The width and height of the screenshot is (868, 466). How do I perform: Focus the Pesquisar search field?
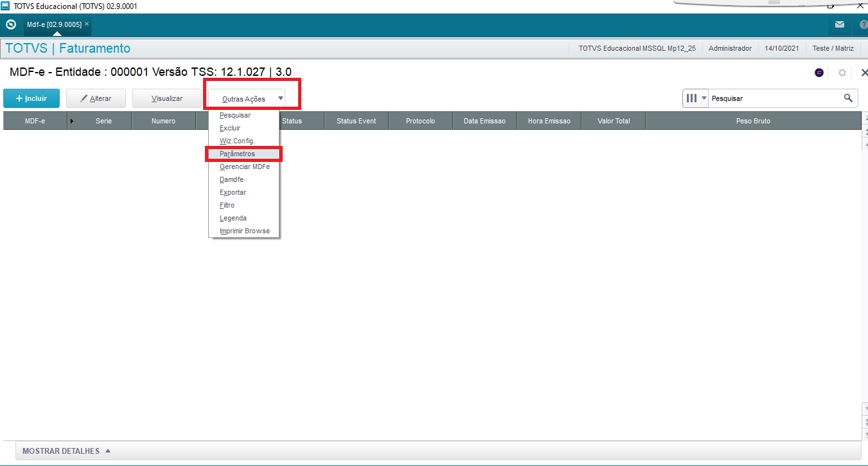tap(775, 98)
